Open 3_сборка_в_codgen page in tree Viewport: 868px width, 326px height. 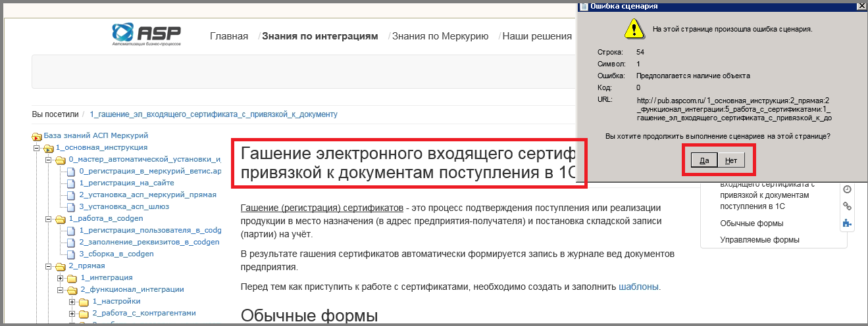pyautogui.click(x=116, y=254)
